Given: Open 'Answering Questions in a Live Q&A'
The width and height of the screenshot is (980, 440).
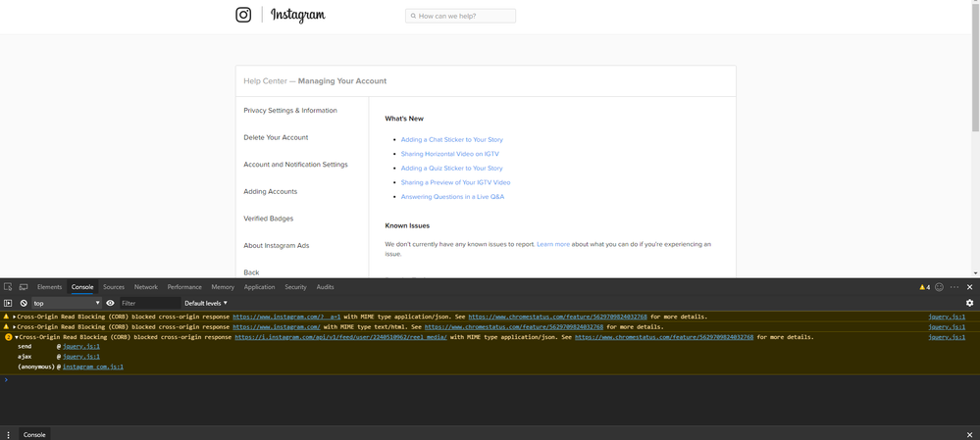Looking at the screenshot, I should point(452,197).
